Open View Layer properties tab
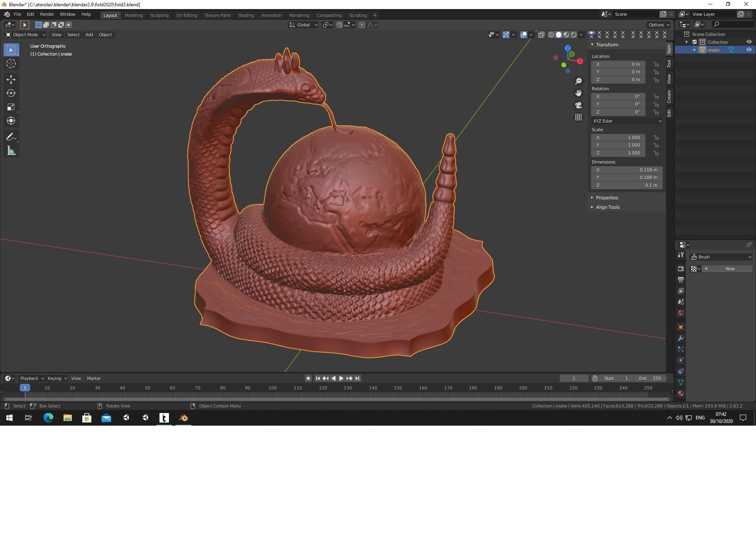756x536 pixels. (681, 290)
